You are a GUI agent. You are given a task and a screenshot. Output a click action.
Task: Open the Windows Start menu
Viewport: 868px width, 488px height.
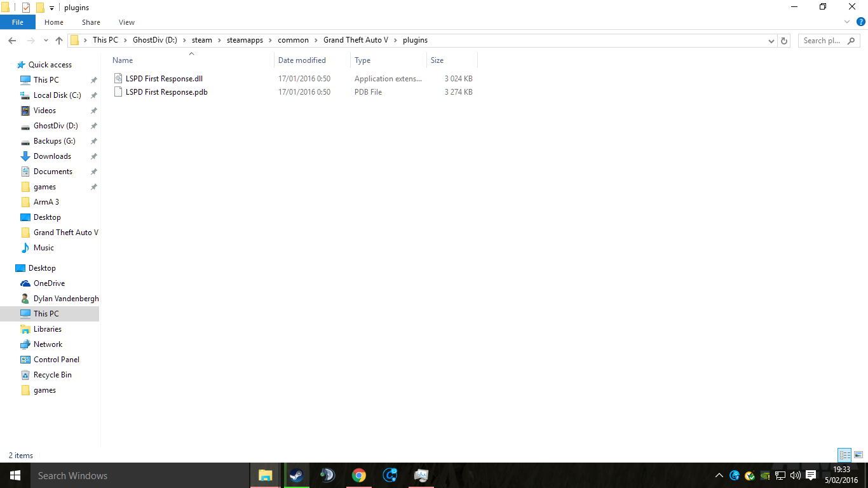click(x=15, y=475)
